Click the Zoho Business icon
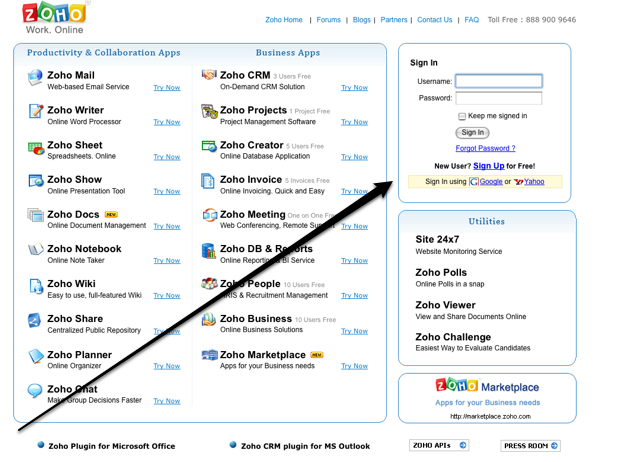The image size is (621, 462). [208, 319]
